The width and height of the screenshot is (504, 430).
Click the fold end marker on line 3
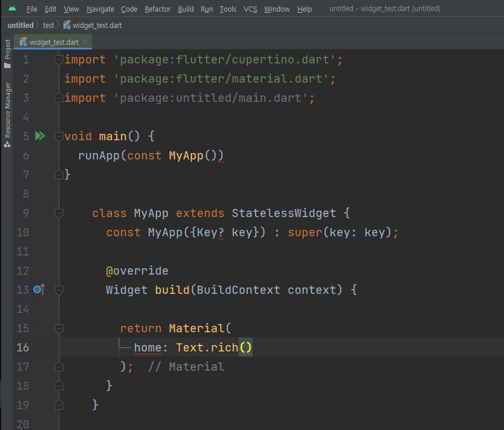click(x=59, y=98)
